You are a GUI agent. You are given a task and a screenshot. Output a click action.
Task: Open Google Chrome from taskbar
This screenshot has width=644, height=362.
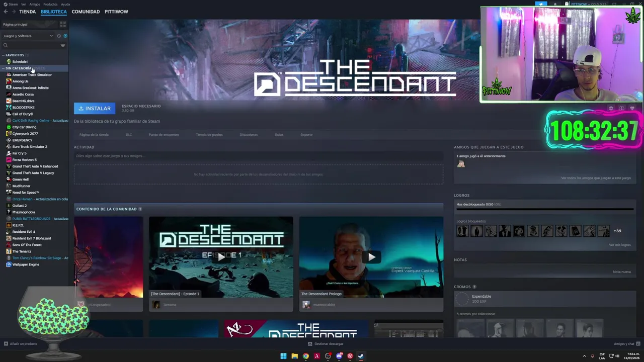[x=305, y=356]
